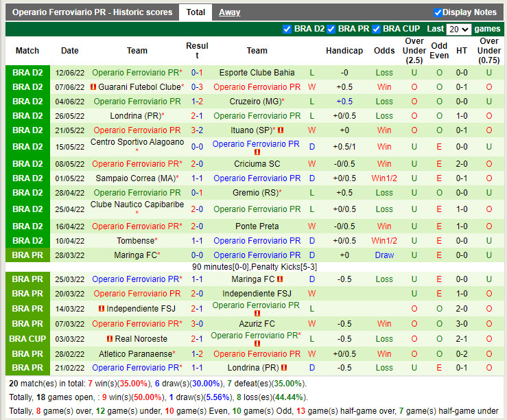The width and height of the screenshot is (507, 420).
Task: Toggle the BRA PR filter checkbox
Action: coord(331,29)
